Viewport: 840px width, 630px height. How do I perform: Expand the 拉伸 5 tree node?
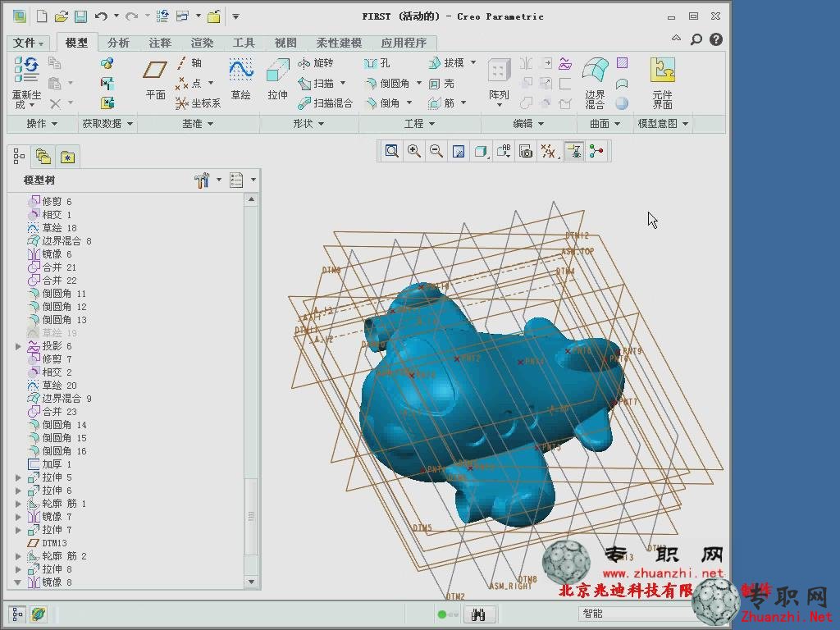18,477
